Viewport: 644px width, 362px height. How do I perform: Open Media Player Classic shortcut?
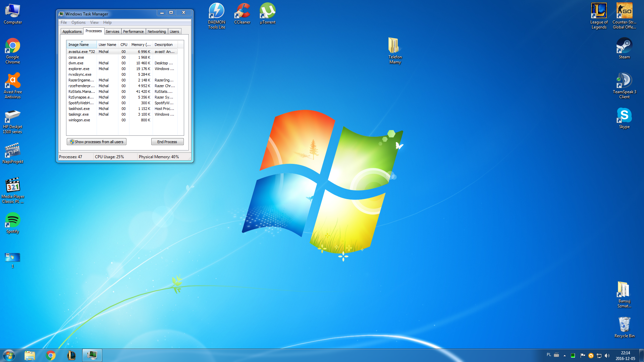(x=13, y=190)
